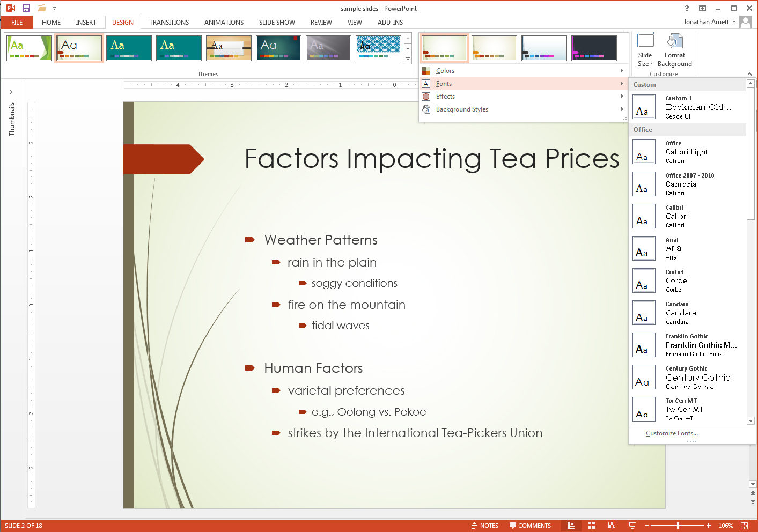Image resolution: width=758 pixels, height=532 pixels.
Task: Open the Customize Quick Access Toolbar arrow
Action: [x=54, y=9]
